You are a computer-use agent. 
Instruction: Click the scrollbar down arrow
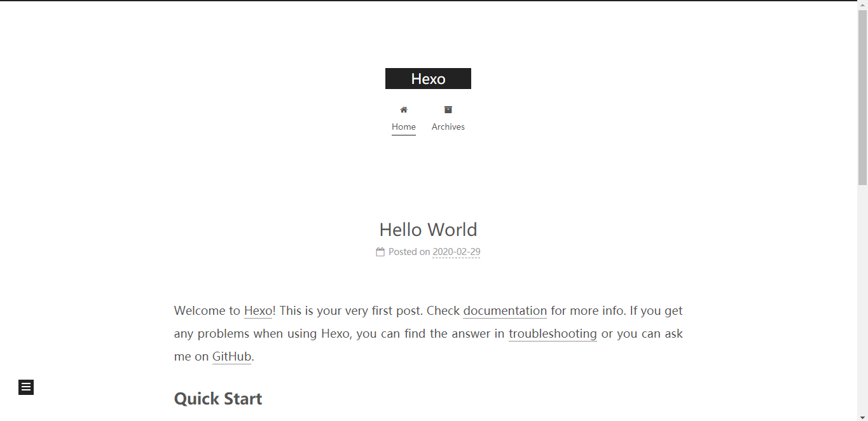pyautogui.click(x=862, y=417)
